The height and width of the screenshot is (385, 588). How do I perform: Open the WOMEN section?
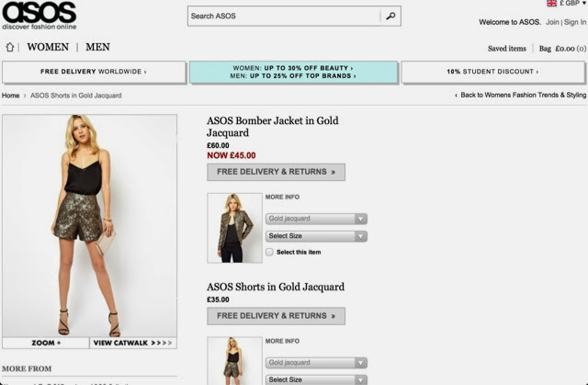coord(48,47)
